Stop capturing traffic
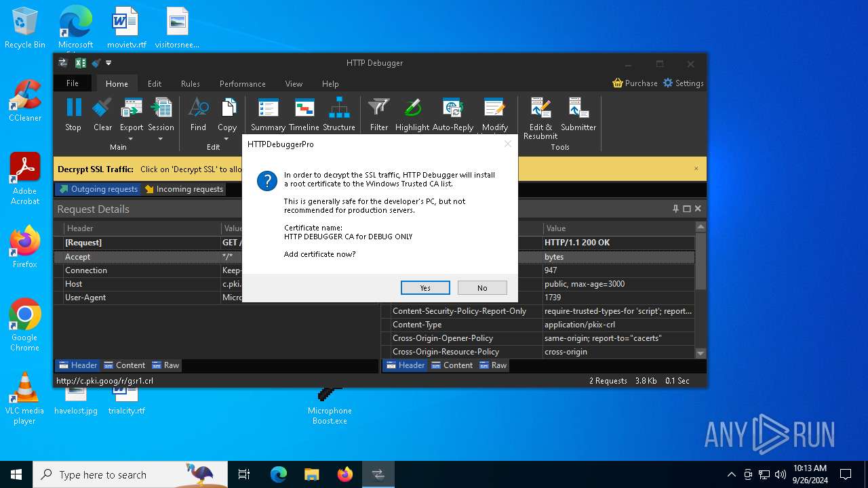 coord(73,115)
